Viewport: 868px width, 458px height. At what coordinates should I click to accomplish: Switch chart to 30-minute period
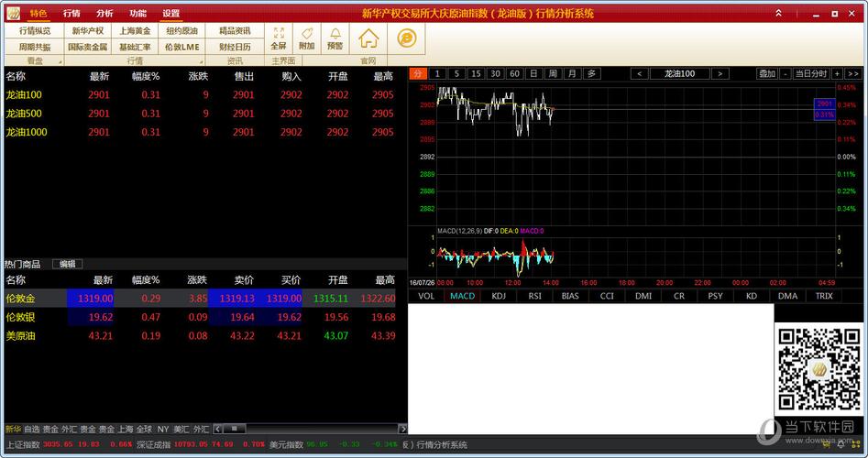point(496,73)
